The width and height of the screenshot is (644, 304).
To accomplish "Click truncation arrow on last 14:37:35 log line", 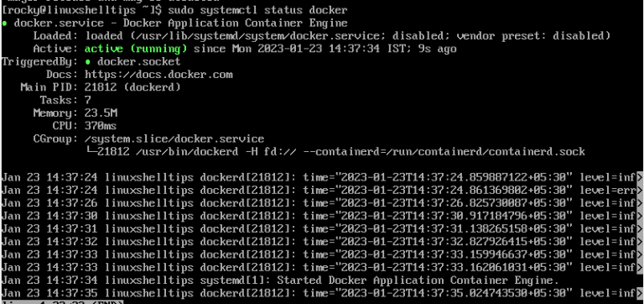I will 640,293.
